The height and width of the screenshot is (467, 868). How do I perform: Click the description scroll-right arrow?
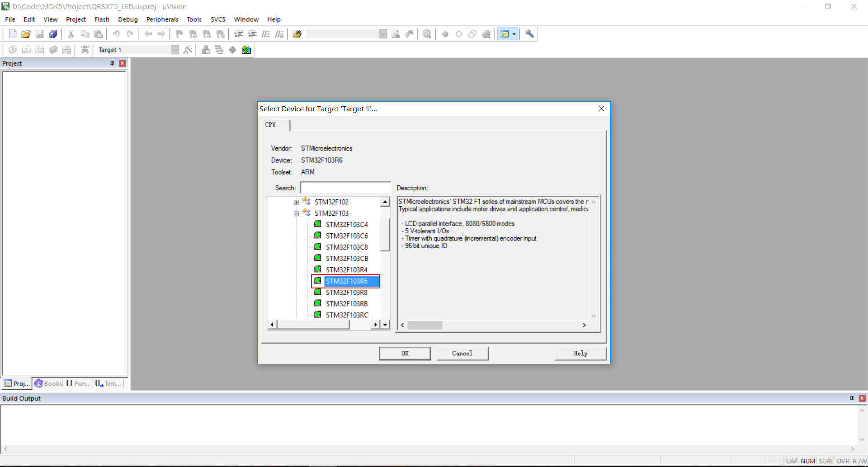tap(584, 325)
